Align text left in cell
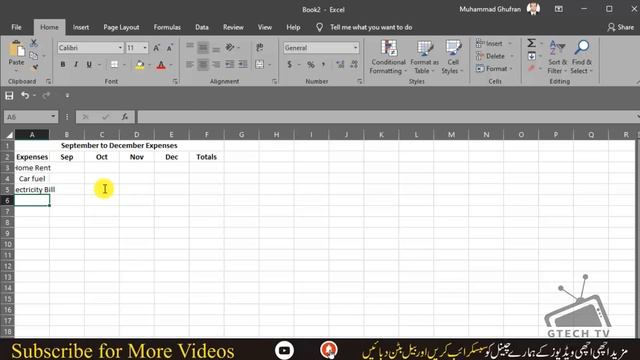The width and height of the screenshot is (640, 360). 190,64
